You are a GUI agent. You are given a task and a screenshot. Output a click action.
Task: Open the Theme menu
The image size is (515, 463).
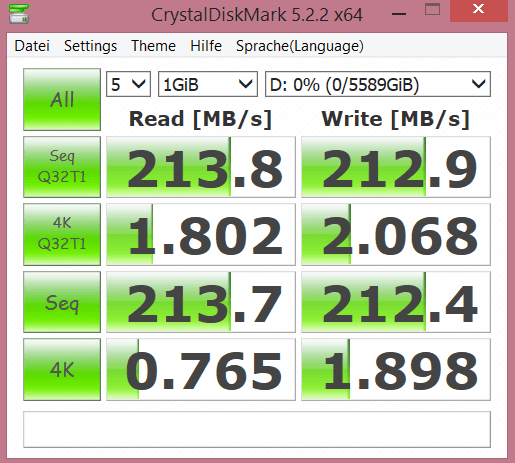(x=153, y=46)
